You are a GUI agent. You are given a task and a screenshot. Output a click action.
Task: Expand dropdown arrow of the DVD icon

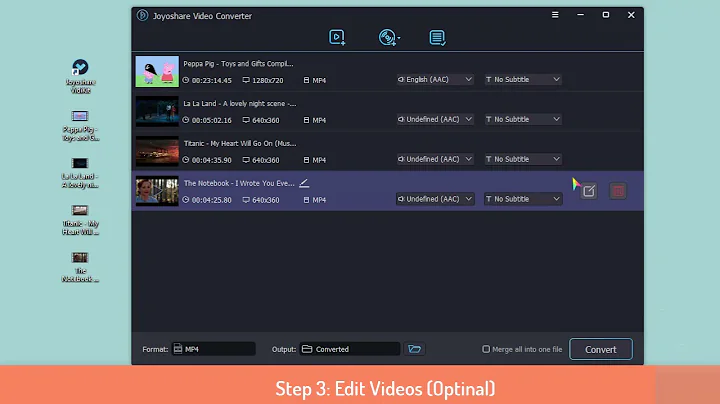pyautogui.click(x=399, y=38)
